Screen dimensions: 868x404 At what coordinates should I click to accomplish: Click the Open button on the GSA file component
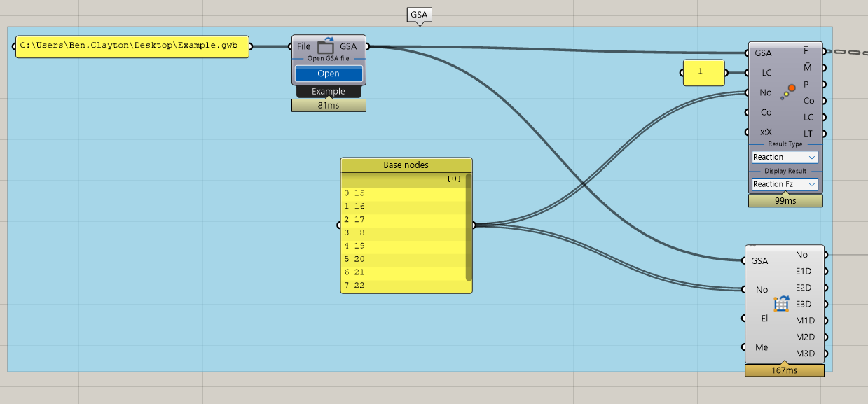(x=329, y=74)
